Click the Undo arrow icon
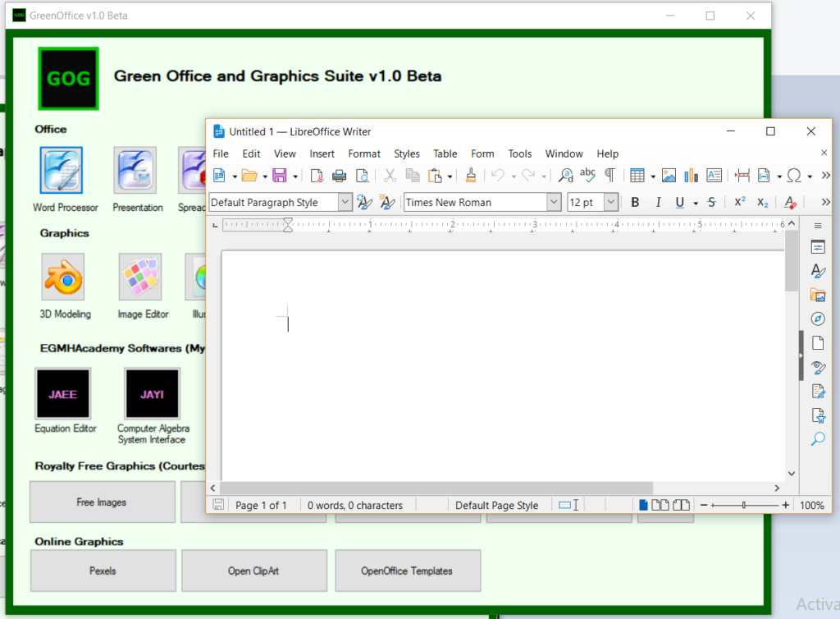The image size is (840, 619). tap(498, 175)
